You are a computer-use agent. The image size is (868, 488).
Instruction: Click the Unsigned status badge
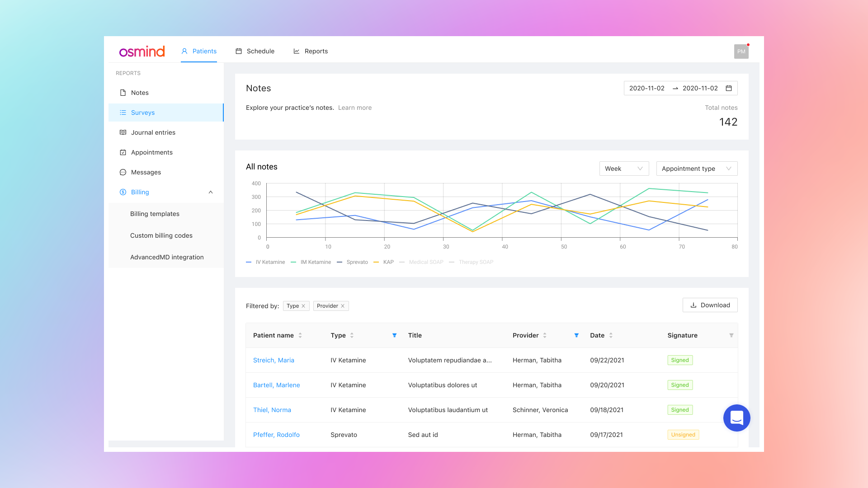coord(683,435)
